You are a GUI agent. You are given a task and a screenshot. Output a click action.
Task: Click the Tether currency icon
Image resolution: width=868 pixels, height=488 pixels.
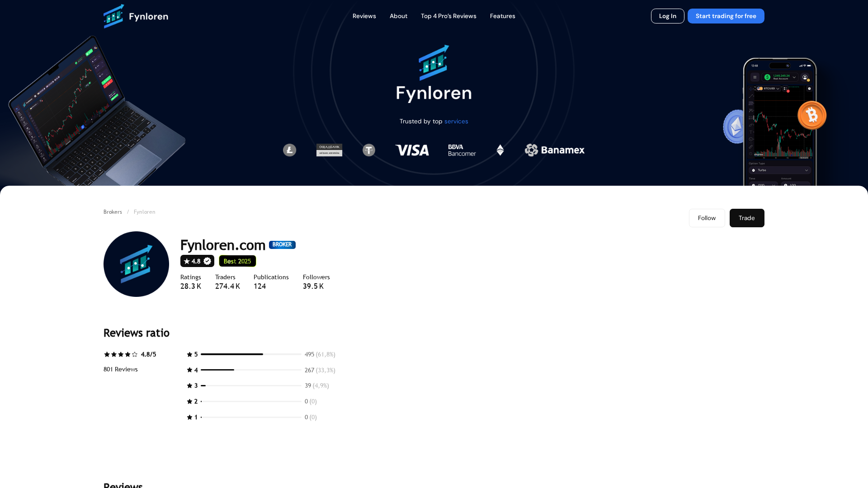[369, 150]
